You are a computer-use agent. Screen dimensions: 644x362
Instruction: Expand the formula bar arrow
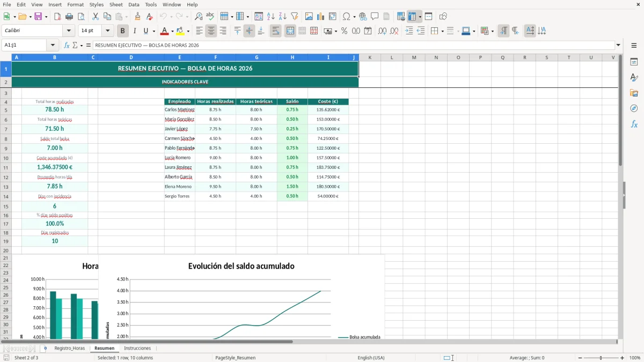pos(618,46)
